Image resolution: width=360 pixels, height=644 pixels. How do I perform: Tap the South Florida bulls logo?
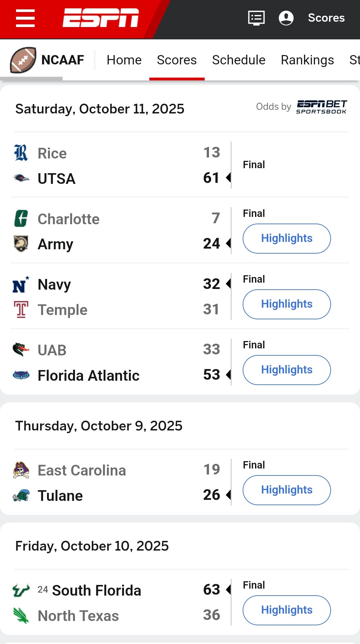[x=21, y=590]
